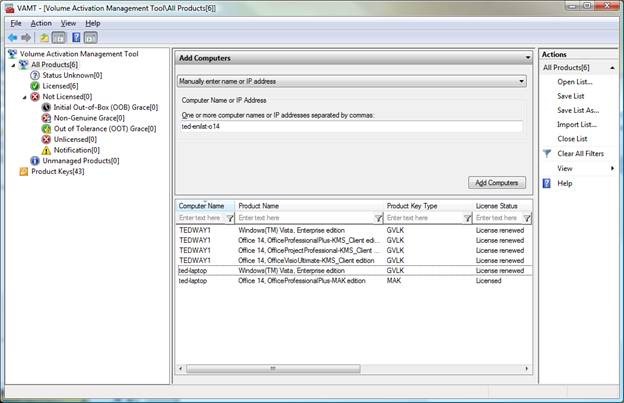
Task: Click the Forward arrow toolbar icon
Action: tap(26, 38)
